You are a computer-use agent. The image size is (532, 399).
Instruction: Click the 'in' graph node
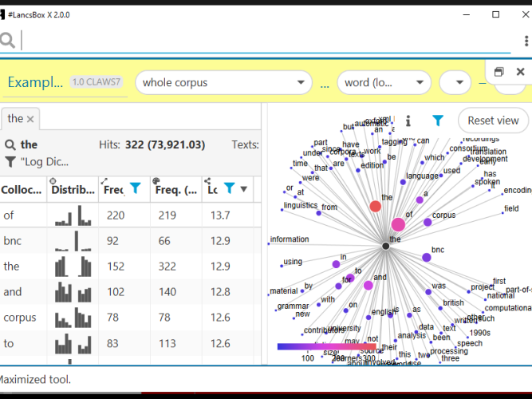click(336, 264)
